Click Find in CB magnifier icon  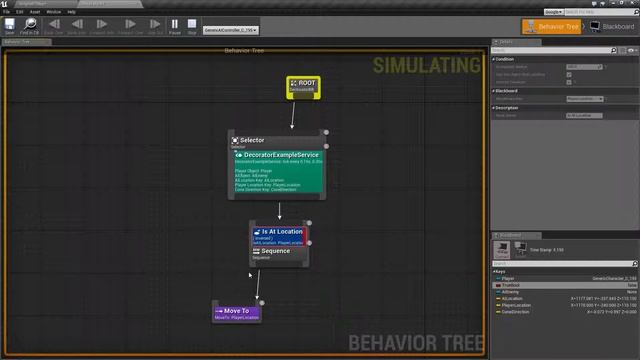(x=30, y=26)
